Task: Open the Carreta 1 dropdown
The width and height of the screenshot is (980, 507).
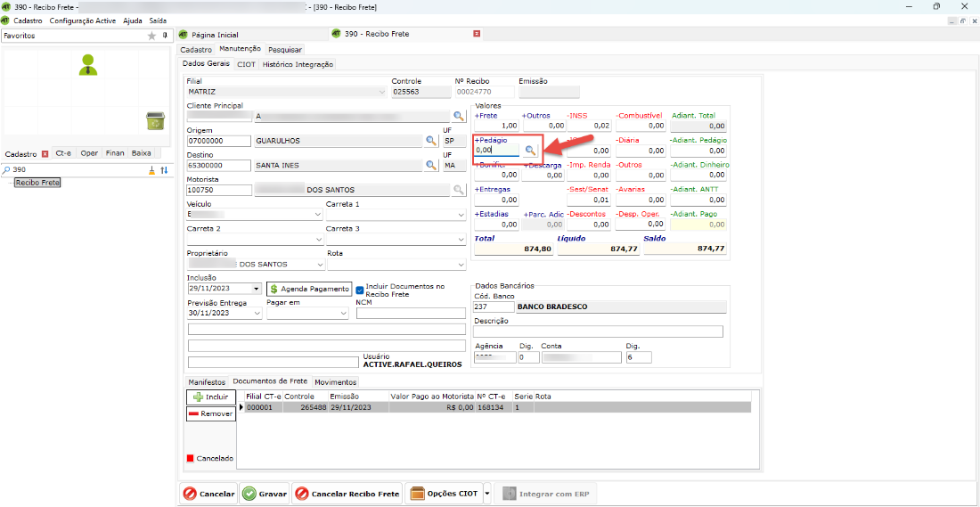Action: (x=461, y=215)
